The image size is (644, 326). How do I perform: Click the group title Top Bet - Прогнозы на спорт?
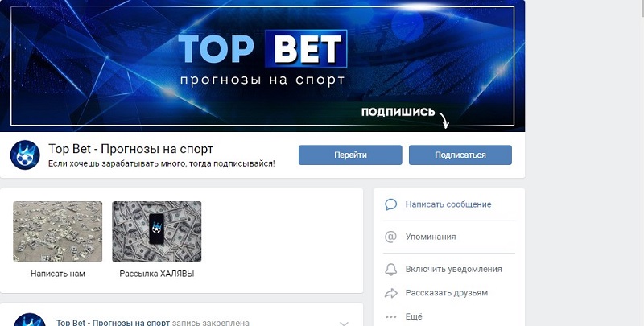(x=130, y=149)
